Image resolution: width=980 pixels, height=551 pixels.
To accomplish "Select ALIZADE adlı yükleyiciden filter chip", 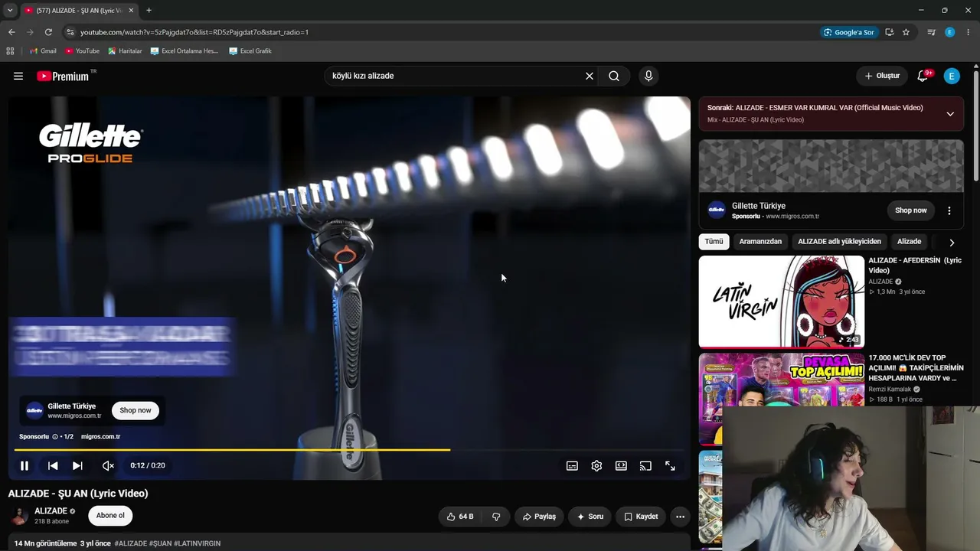I will point(839,242).
